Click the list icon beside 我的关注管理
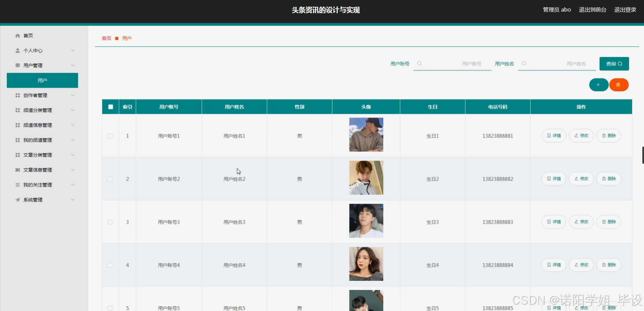644x311 pixels. click(x=18, y=185)
